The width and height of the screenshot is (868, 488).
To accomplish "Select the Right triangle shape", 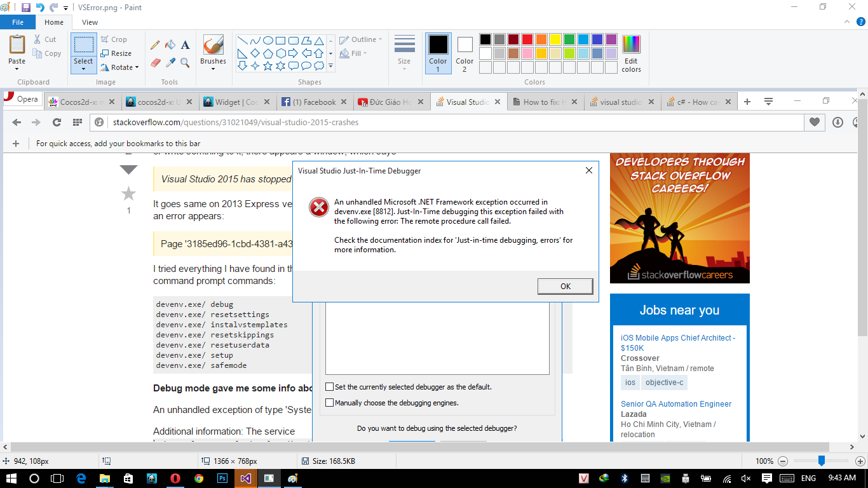I will [x=242, y=53].
